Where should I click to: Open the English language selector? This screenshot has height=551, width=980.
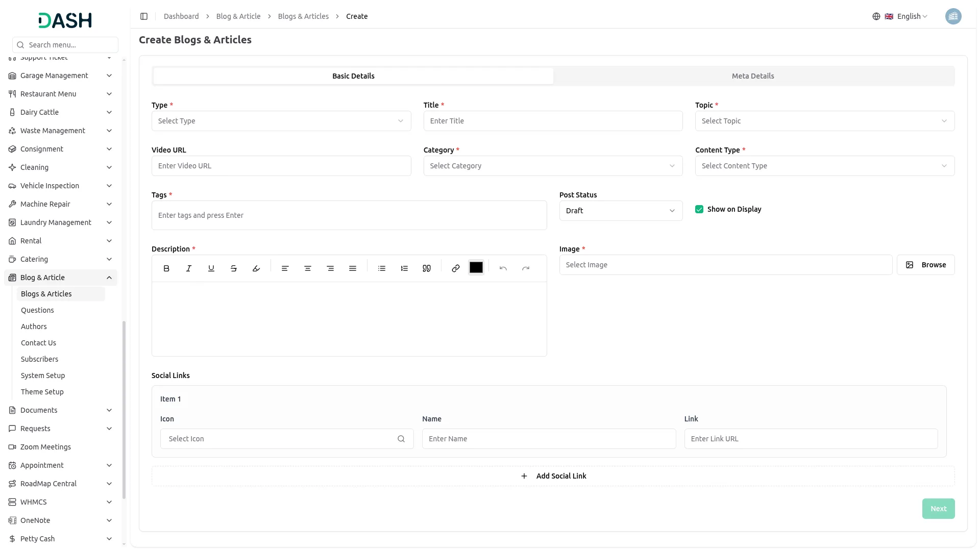(x=900, y=16)
